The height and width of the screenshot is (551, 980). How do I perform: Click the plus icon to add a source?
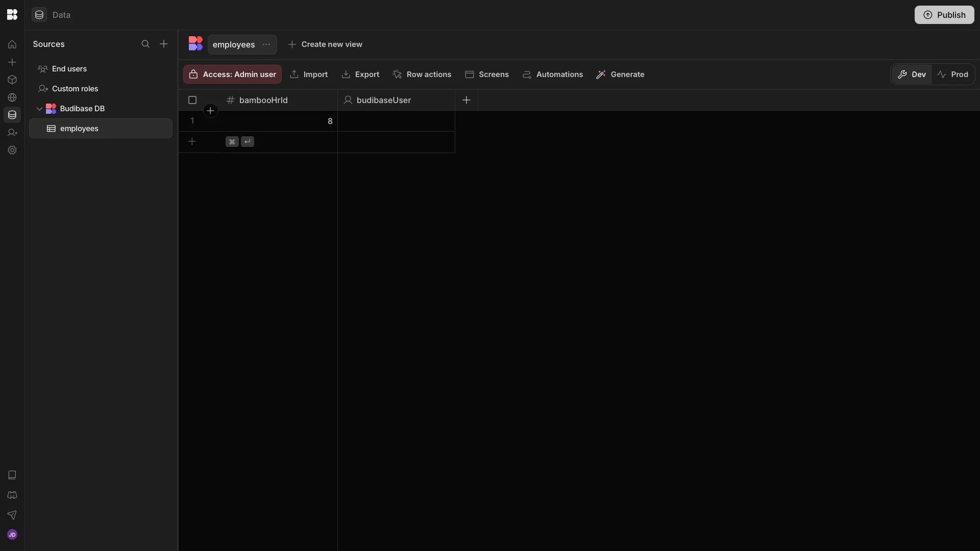pyautogui.click(x=164, y=44)
